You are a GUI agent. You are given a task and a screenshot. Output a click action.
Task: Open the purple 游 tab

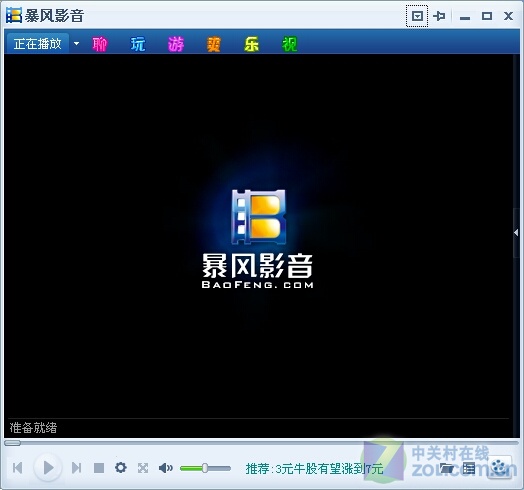tap(176, 44)
